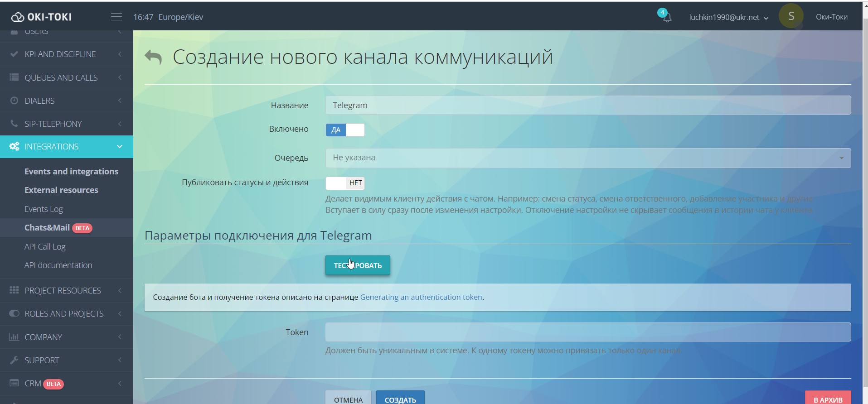Click the notification count badge 4

coord(662,12)
